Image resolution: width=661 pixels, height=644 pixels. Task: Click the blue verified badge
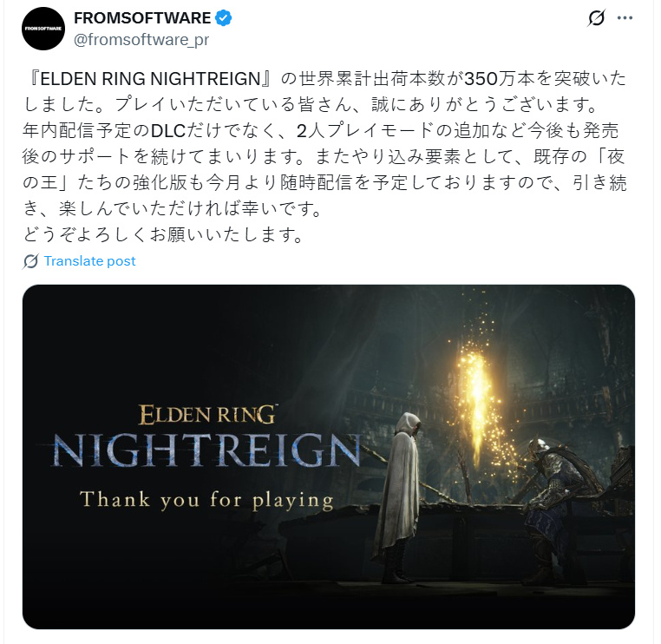pyautogui.click(x=224, y=18)
